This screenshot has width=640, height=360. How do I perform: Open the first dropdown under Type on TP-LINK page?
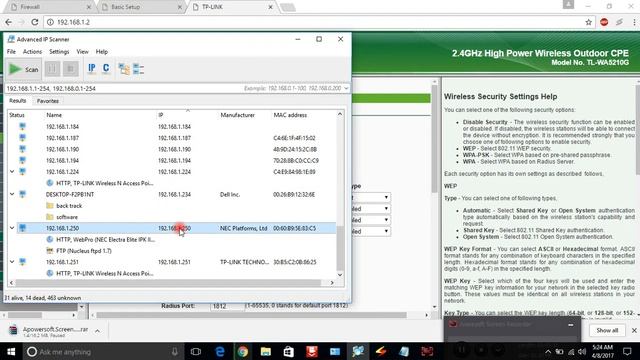click(x=371, y=198)
